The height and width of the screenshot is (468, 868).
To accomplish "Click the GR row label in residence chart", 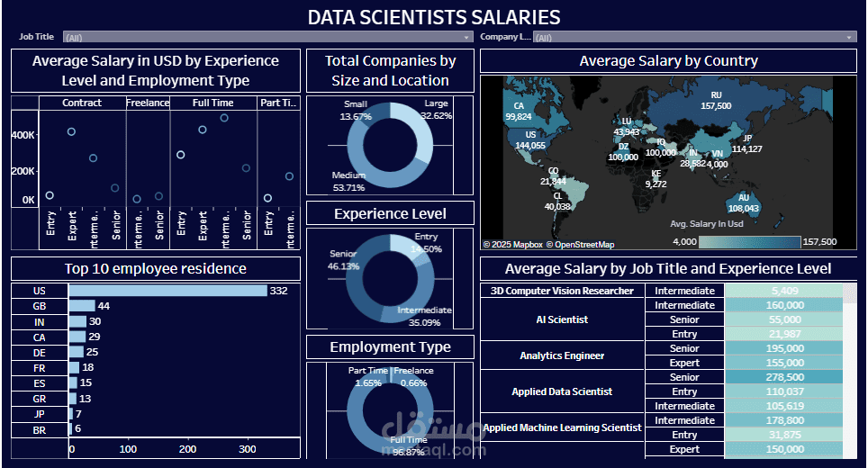I will click(x=40, y=399).
